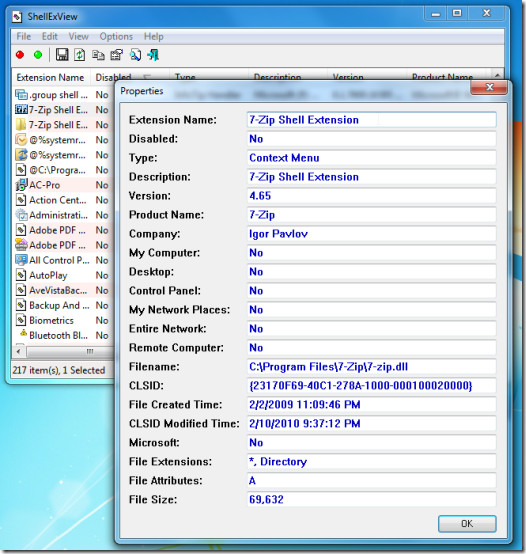Click the File Created Time field
Viewport: 526px width, 554px height.
(x=372, y=405)
